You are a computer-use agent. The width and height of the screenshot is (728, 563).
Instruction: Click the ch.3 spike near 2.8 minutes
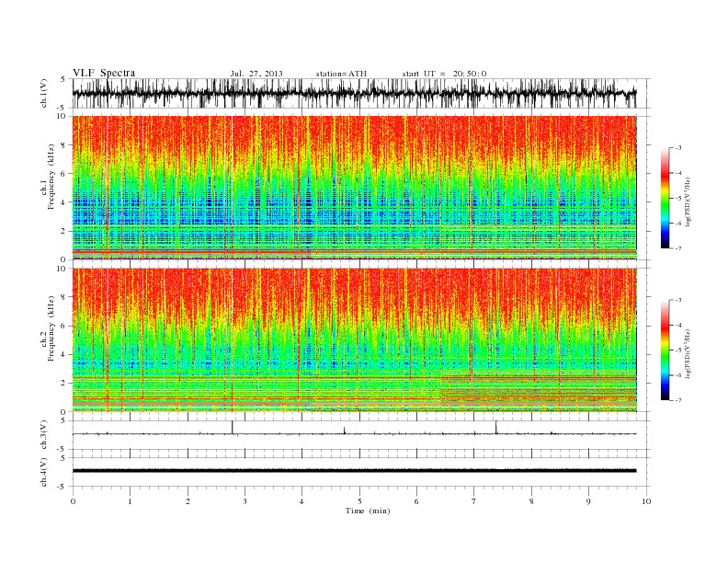coord(233,428)
